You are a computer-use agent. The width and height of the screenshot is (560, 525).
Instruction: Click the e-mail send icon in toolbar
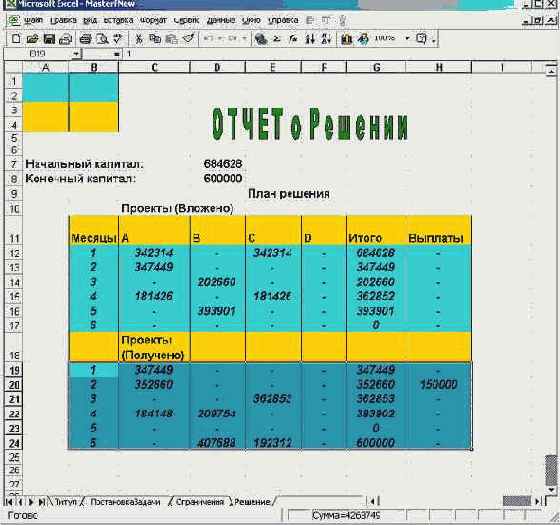click(x=66, y=39)
